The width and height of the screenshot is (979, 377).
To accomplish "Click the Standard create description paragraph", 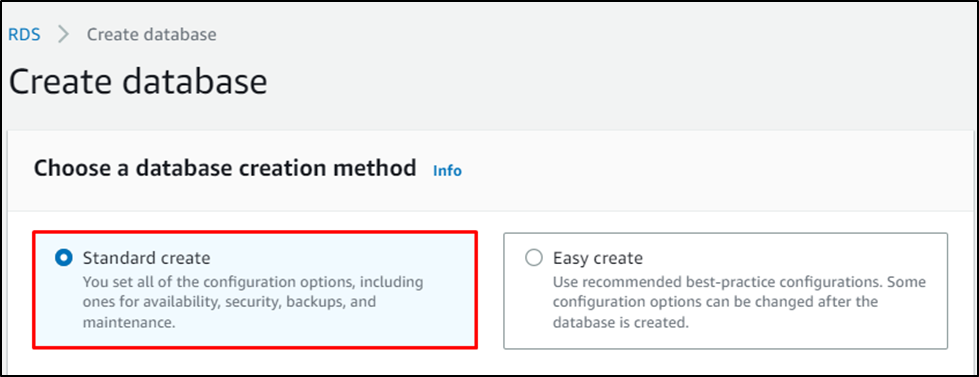I will (253, 303).
